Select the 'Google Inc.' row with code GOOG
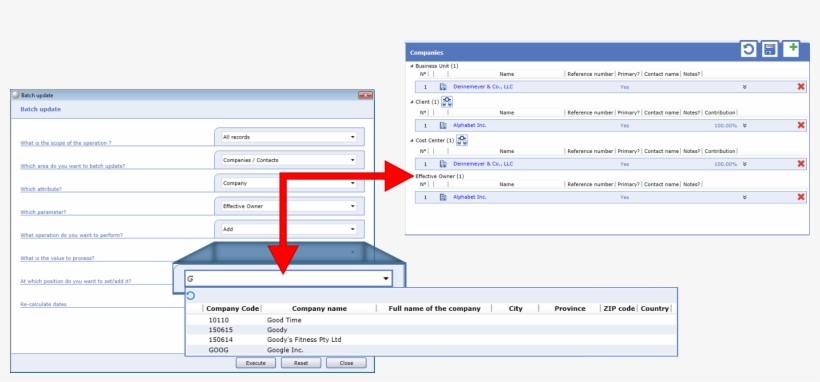 (x=431, y=350)
